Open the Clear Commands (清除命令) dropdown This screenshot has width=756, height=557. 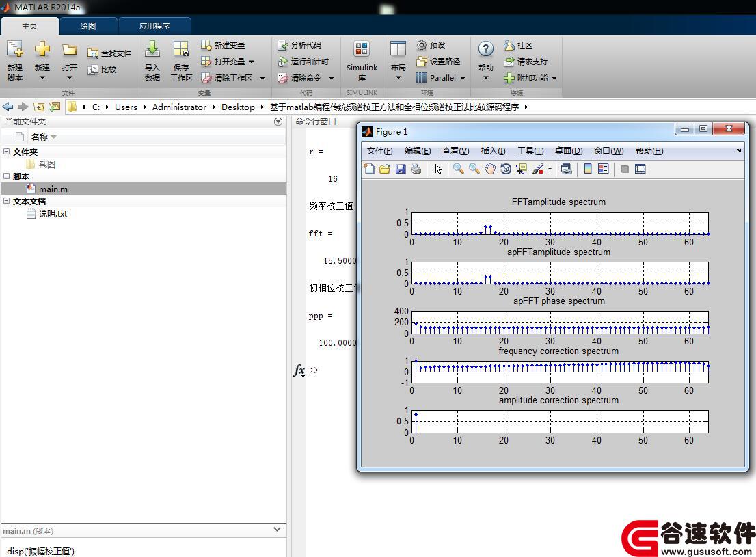332,78
